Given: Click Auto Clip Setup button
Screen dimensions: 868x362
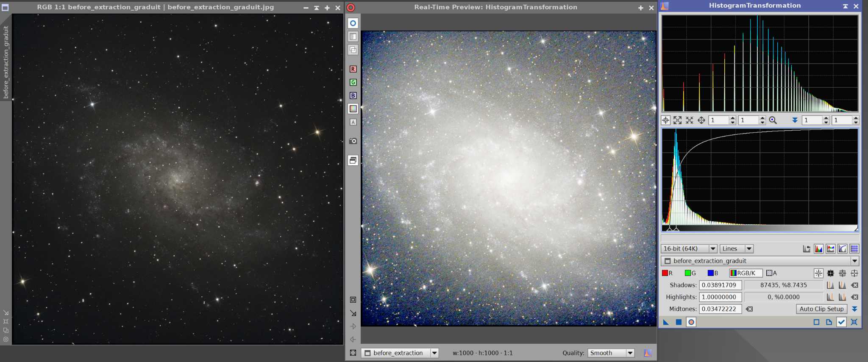Looking at the screenshot, I should [821, 309].
